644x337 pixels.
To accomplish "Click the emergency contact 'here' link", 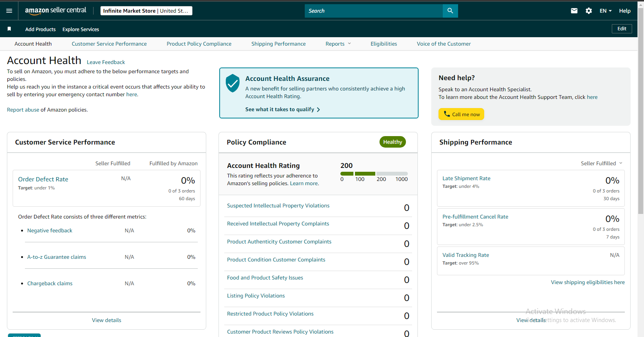I will [x=131, y=94].
